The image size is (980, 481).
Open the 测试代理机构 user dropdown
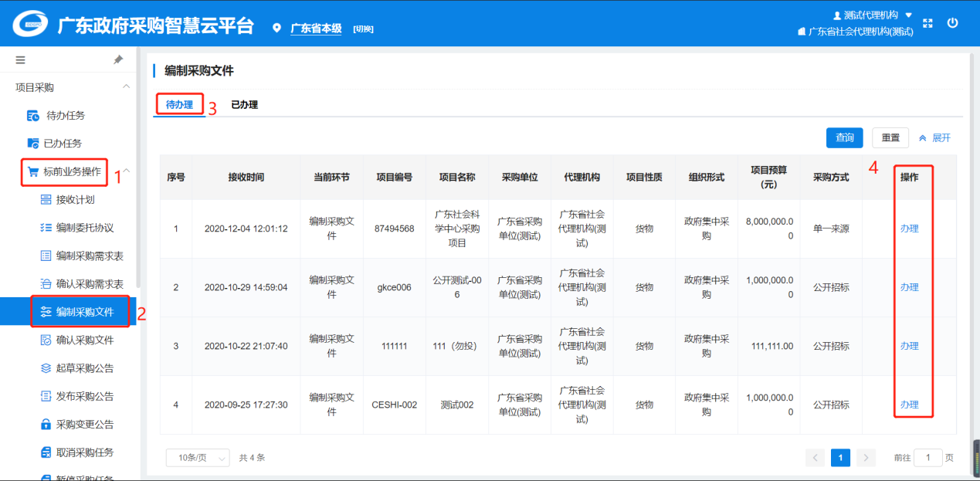(x=872, y=15)
